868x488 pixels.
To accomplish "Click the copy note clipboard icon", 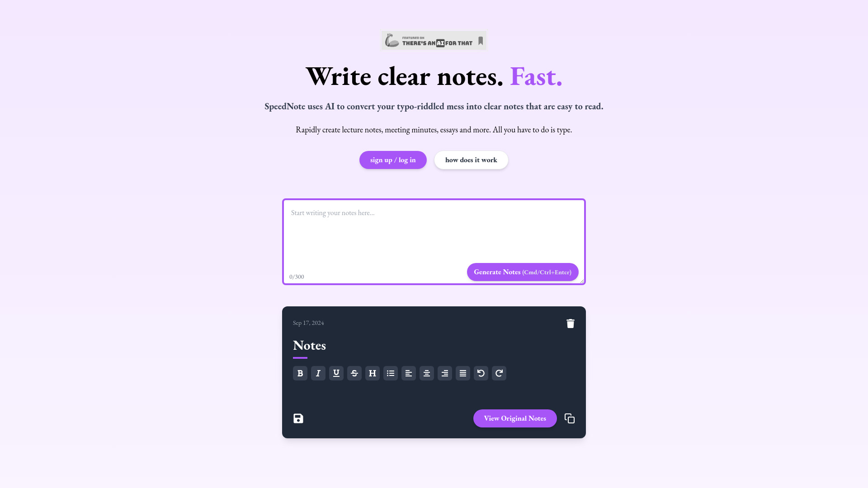I will click(569, 418).
